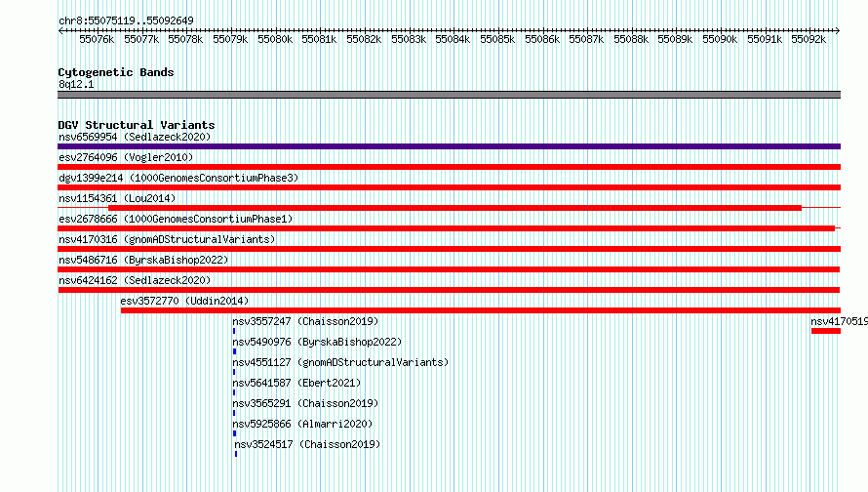Click the 55084k ruler tick label
868x492 pixels.
coord(453,39)
